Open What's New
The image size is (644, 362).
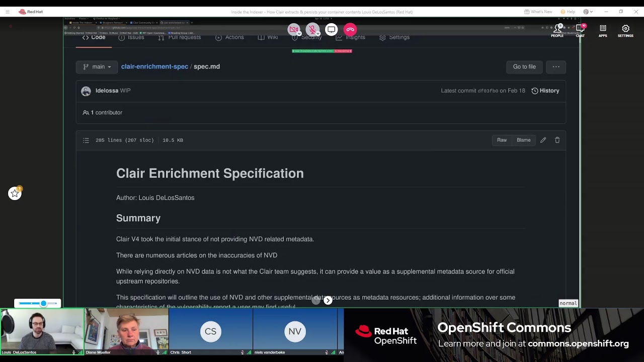pyautogui.click(x=538, y=12)
